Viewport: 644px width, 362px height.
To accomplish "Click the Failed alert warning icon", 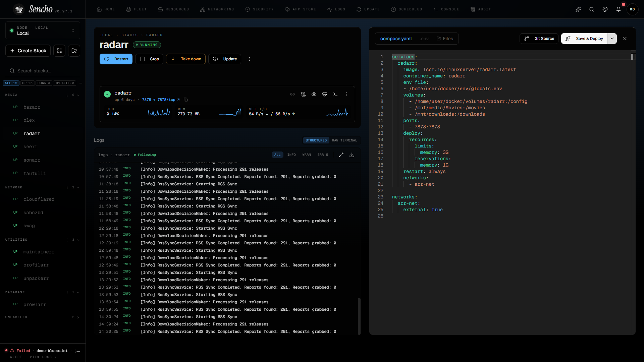I will (x=12, y=351).
